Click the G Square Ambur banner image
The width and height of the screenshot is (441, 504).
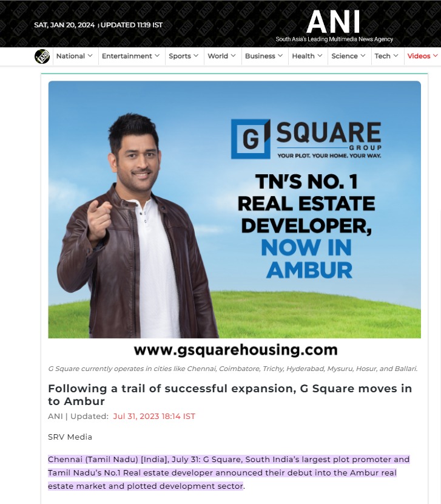coord(235,209)
